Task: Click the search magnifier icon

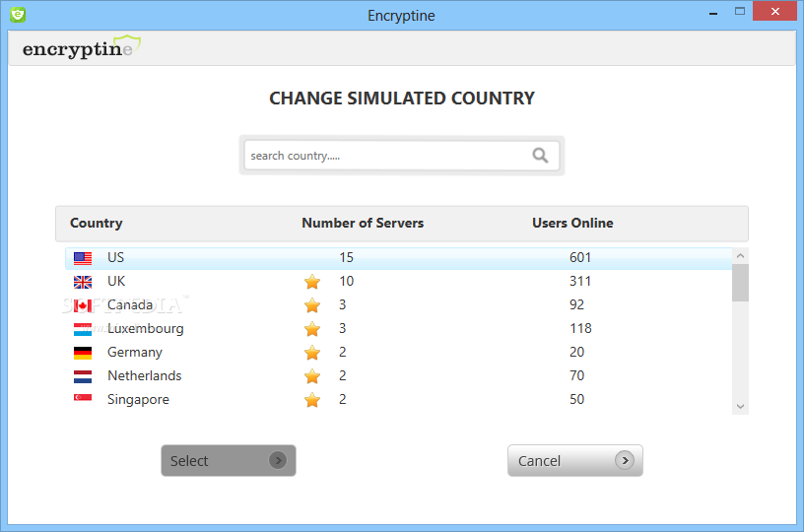Action: (540, 156)
